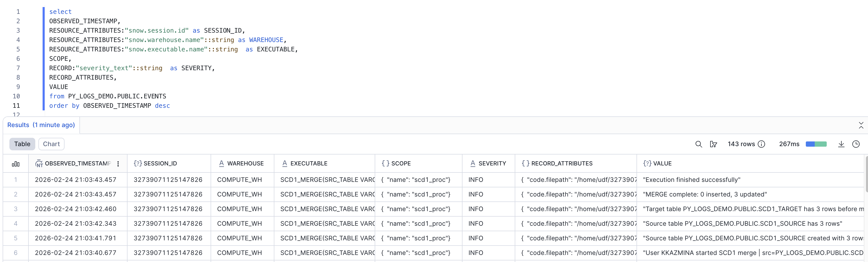Click the variant type icon on SESSION_ID column
This screenshot has height=262, width=868.
[137, 163]
